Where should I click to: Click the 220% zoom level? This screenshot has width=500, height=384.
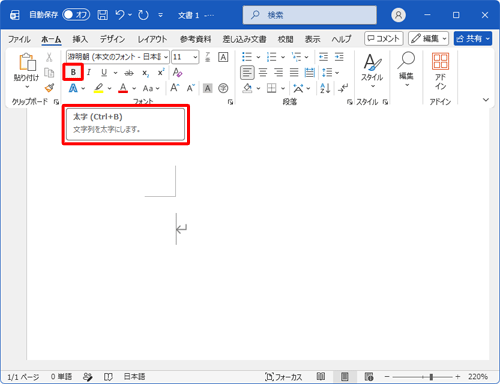478,377
